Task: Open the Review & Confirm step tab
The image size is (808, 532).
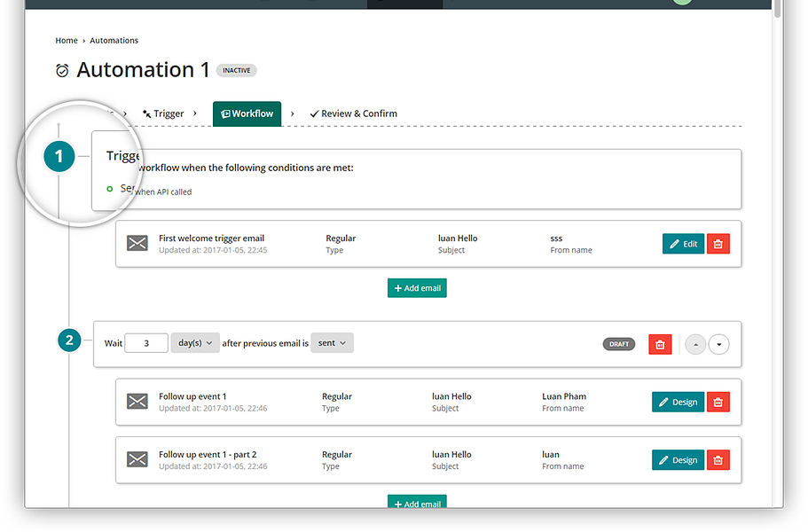Action: point(354,113)
